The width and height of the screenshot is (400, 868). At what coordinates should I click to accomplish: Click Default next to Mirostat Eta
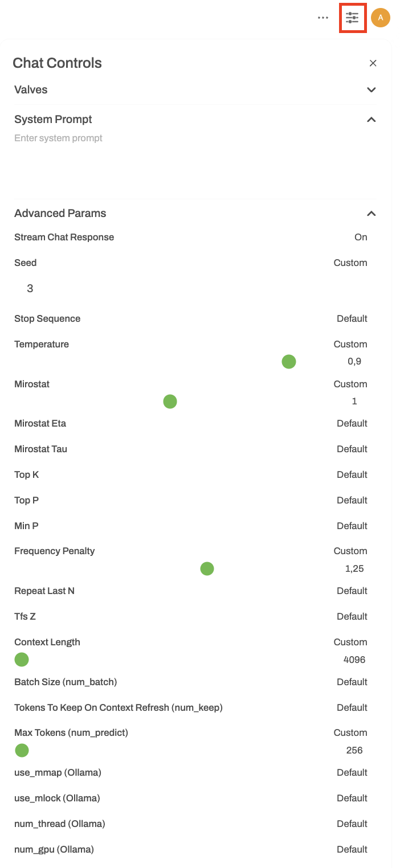coord(352,424)
